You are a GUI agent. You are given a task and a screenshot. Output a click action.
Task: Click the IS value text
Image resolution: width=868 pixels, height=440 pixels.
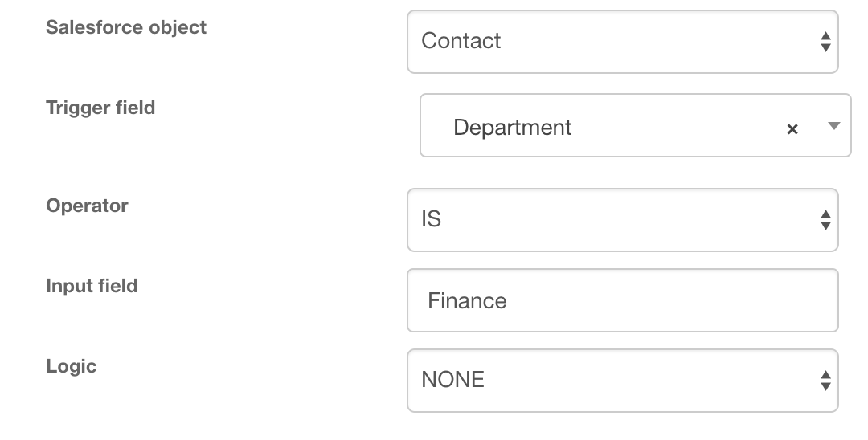point(431,219)
